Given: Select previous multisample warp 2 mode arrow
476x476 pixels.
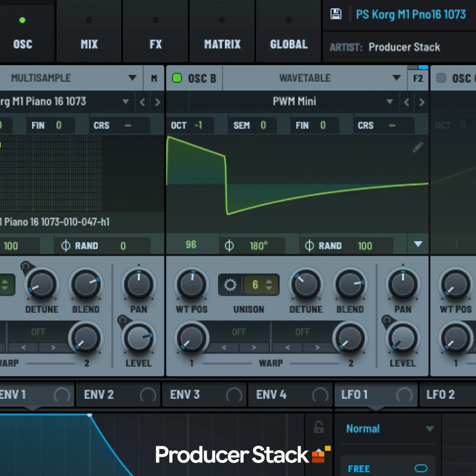Looking at the screenshot, I should coord(23,347).
